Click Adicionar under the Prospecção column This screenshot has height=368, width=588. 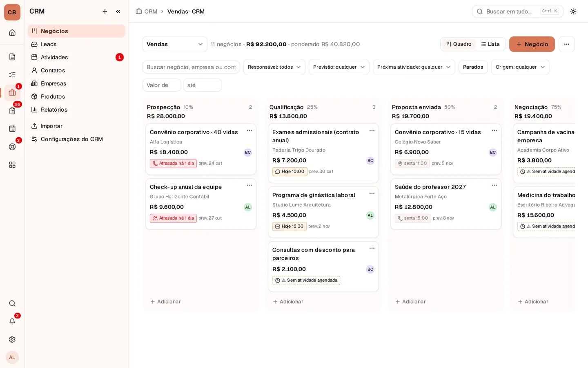tap(165, 302)
